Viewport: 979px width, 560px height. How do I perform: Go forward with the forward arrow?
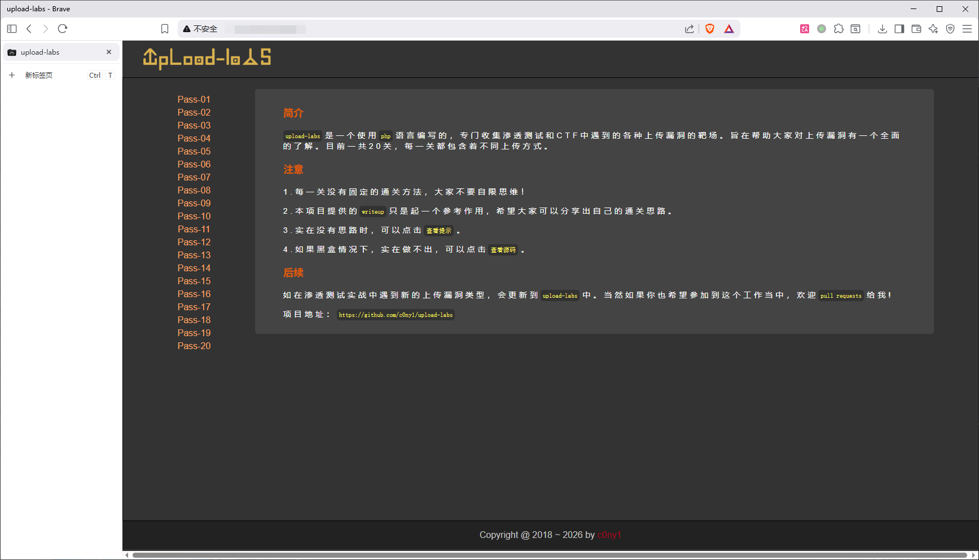46,29
